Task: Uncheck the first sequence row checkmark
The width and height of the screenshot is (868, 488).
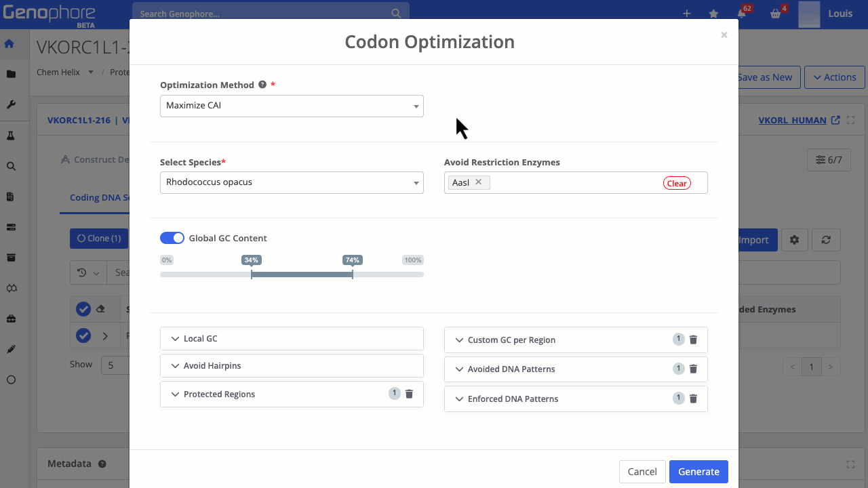Action: point(83,308)
